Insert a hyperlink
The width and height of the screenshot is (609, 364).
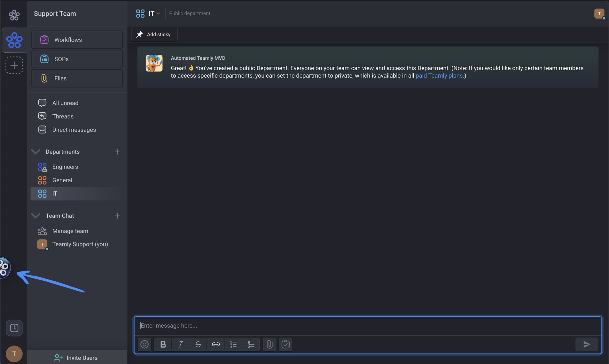click(216, 344)
